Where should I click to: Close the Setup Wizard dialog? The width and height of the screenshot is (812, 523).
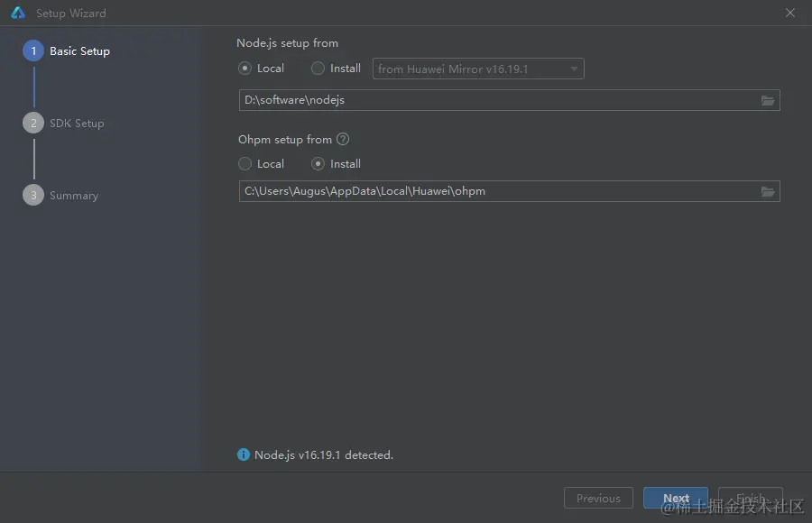point(790,13)
